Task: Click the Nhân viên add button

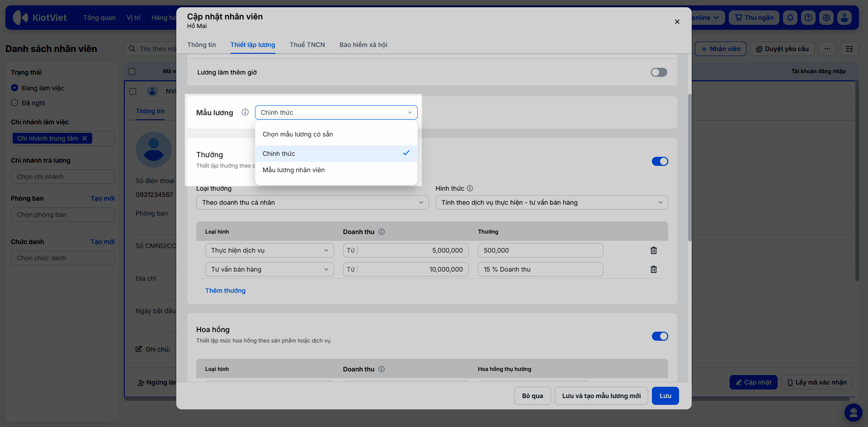Action: tap(721, 49)
